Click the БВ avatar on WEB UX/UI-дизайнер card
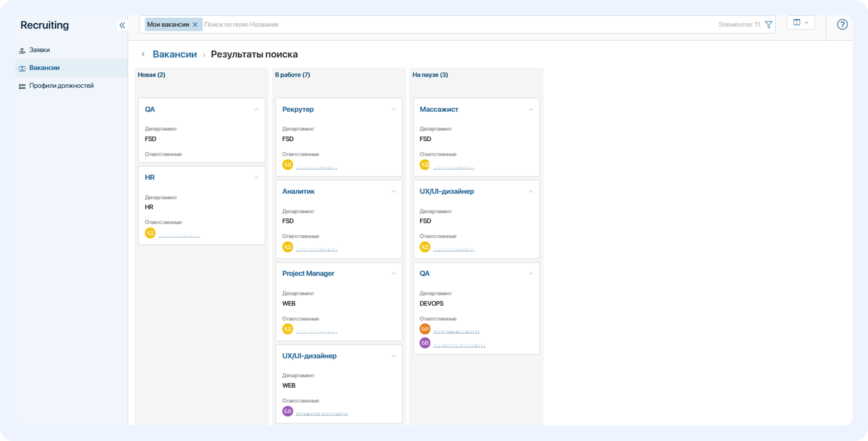This screenshot has height=441, width=868. (287, 411)
